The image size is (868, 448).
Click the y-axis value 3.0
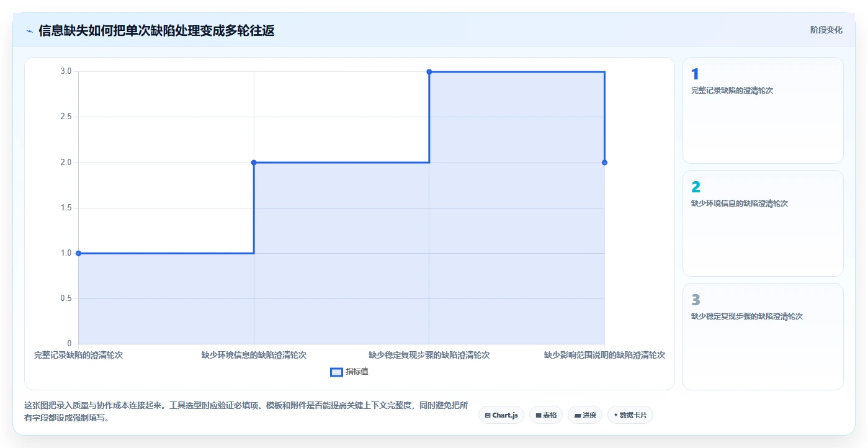click(66, 71)
